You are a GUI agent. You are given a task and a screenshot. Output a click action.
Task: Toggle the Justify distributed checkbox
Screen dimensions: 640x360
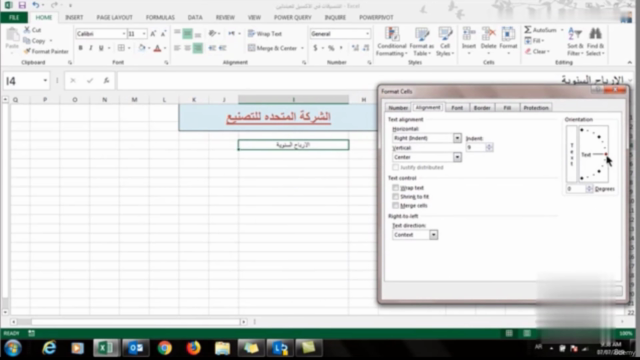396,168
